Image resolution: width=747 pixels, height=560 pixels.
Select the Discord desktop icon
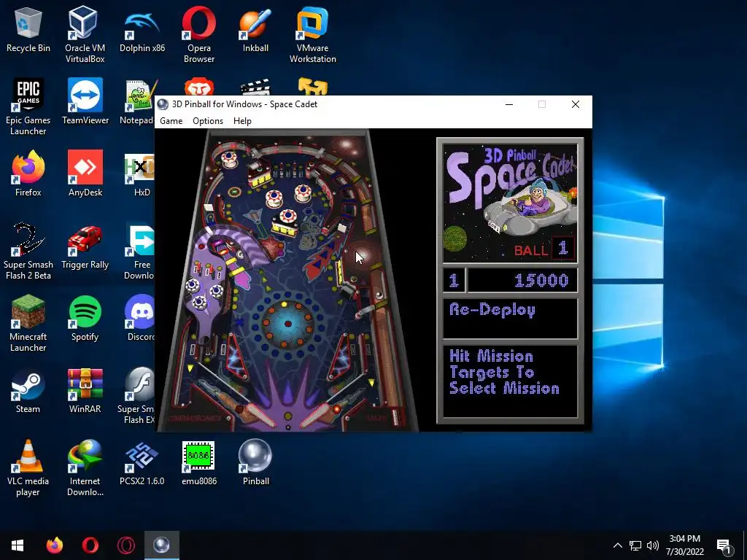pyautogui.click(x=140, y=318)
